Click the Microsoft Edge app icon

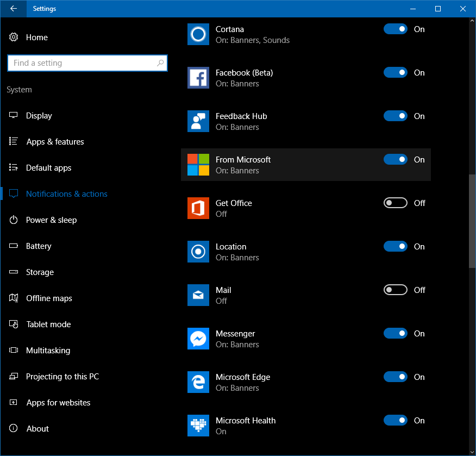(x=198, y=382)
